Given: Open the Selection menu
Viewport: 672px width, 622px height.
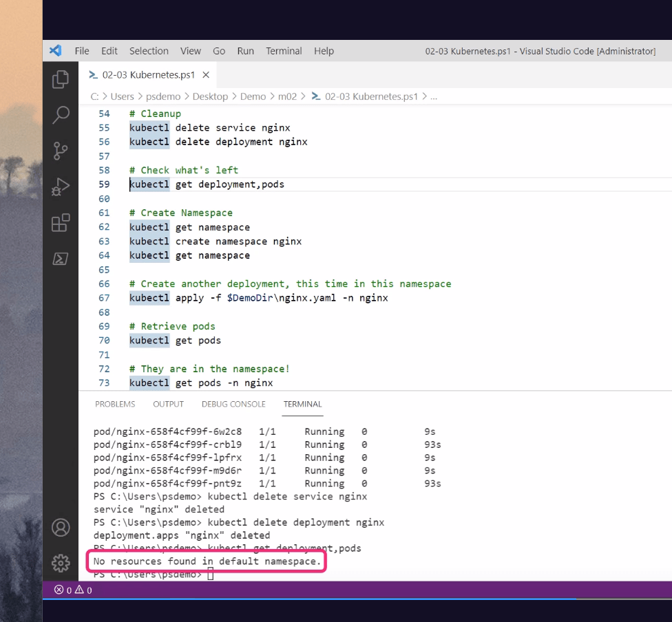Looking at the screenshot, I should 149,51.
